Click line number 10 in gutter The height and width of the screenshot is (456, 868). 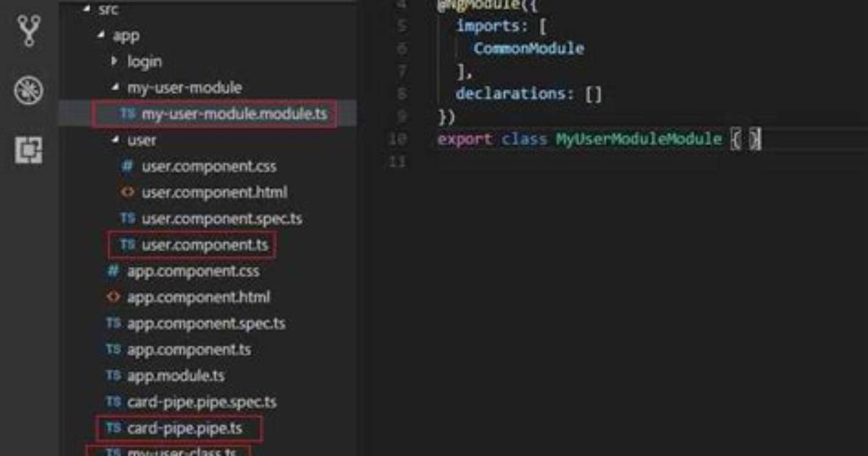[398, 139]
